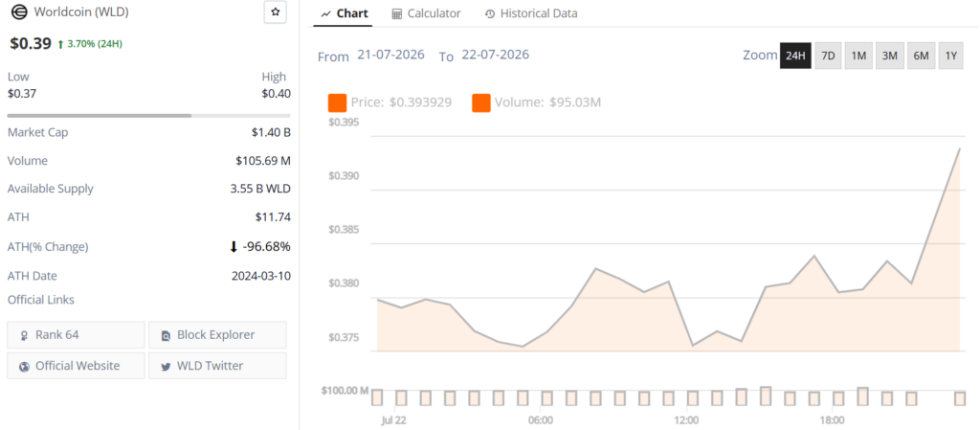The width and height of the screenshot is (980, 430).
Task: Visit the Official Website link
Action: 76,366
